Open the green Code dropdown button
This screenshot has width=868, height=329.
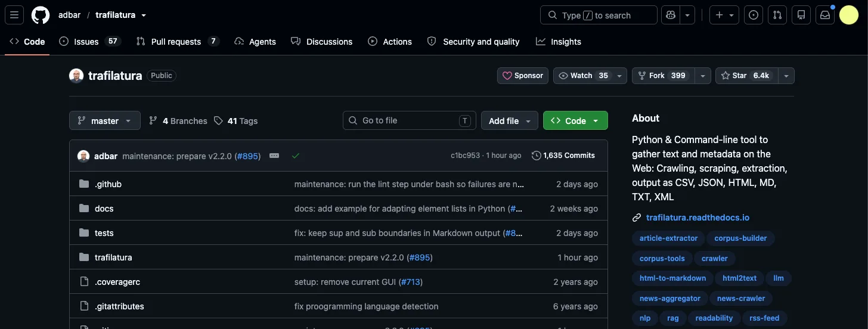click(575, 120)
